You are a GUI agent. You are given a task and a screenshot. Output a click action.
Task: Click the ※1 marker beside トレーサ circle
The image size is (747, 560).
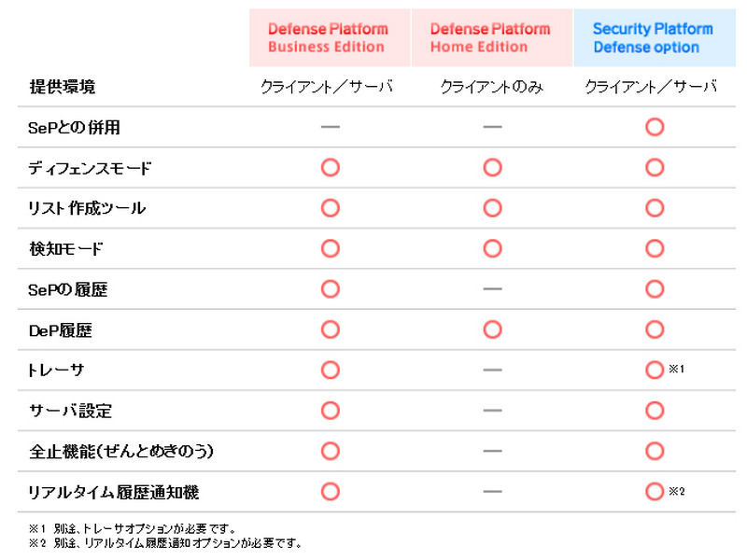pyautogui.click(x=678, y=370)
